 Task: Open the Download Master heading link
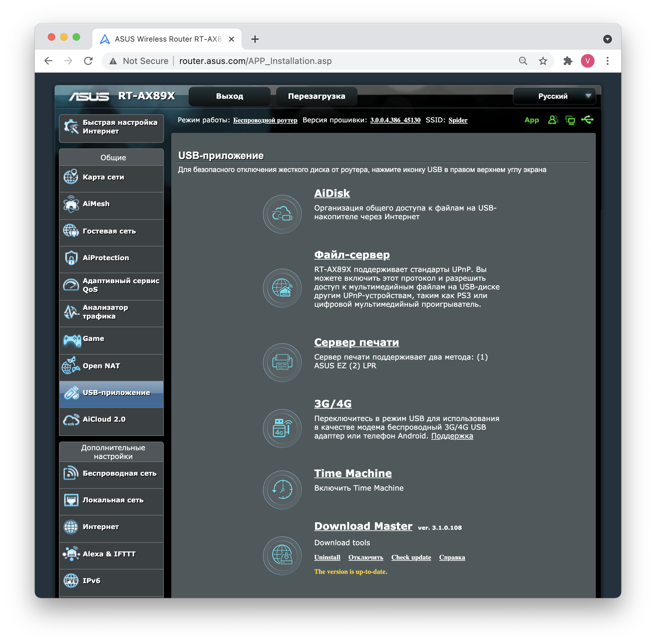pyautogui.click(x=363, y=526)
